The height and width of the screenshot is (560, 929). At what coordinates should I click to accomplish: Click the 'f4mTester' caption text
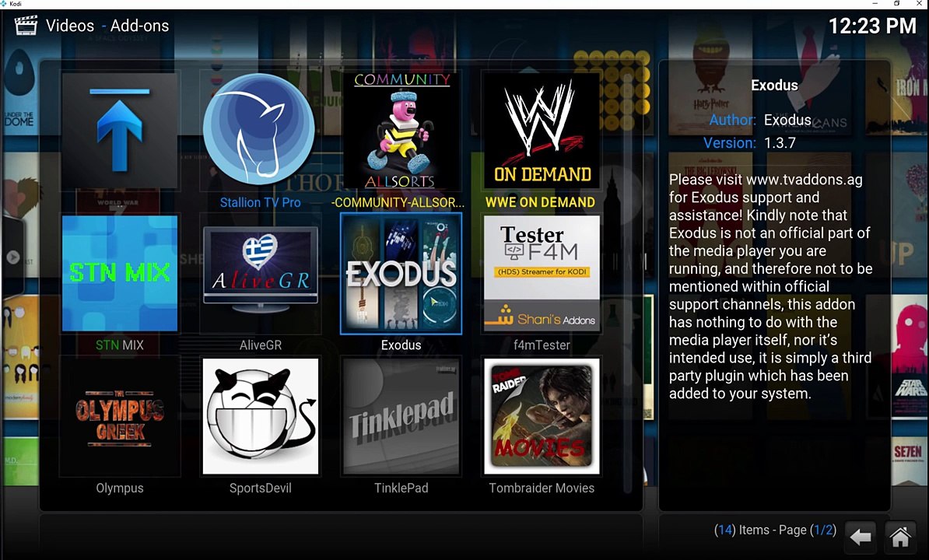[542, 345]
